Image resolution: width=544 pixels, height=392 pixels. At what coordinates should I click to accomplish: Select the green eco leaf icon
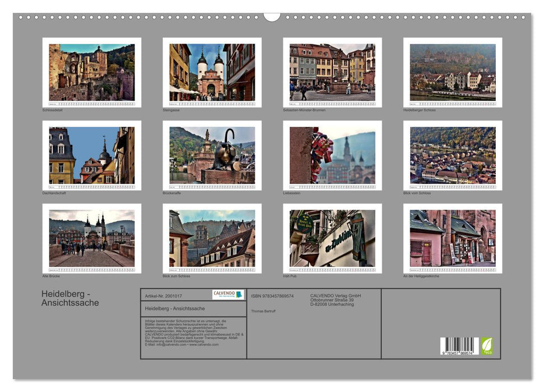click(486, 346)
